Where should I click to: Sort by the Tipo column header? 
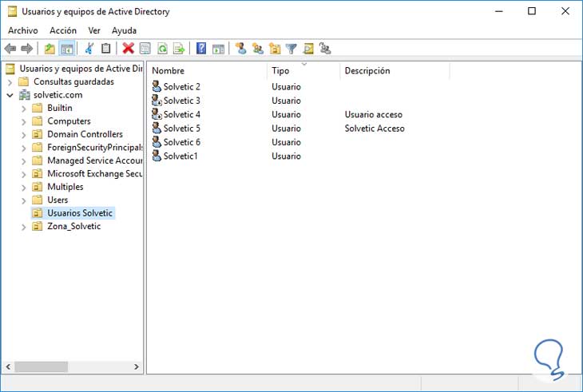tap(303, 70)
